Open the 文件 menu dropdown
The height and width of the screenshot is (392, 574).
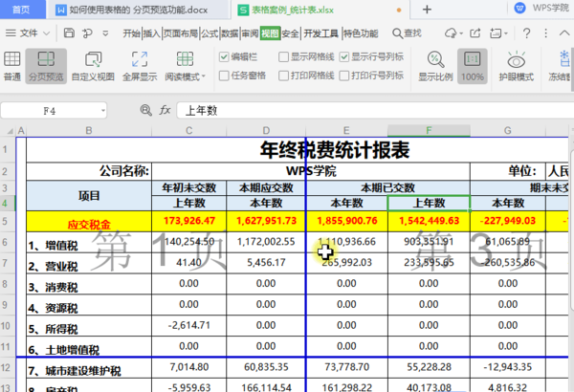coord(29,33)
